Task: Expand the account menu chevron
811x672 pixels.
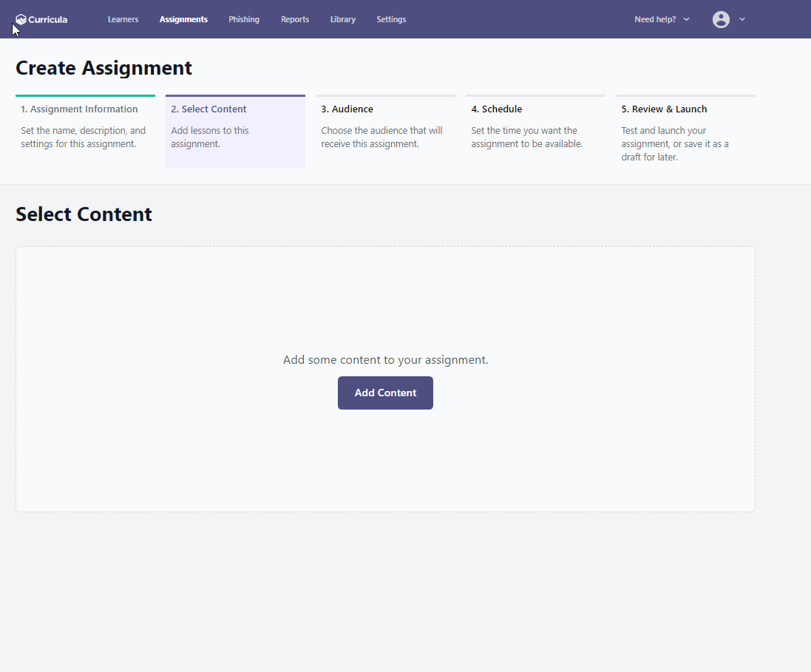Action: [742, 20]
